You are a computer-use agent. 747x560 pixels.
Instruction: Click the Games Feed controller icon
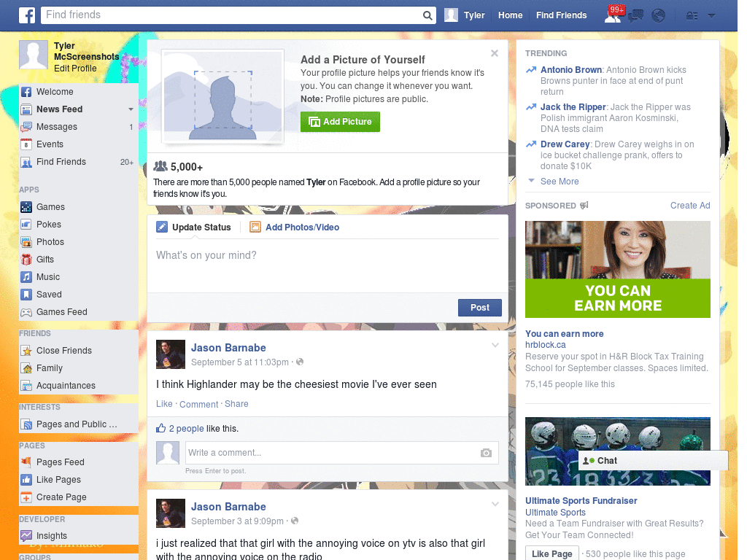point(26,312)
